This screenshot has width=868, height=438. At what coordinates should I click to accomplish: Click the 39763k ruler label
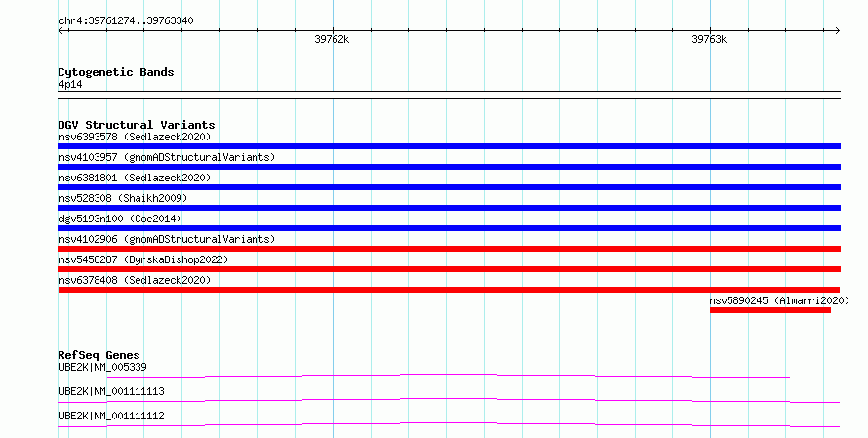[x=709, y=39]
